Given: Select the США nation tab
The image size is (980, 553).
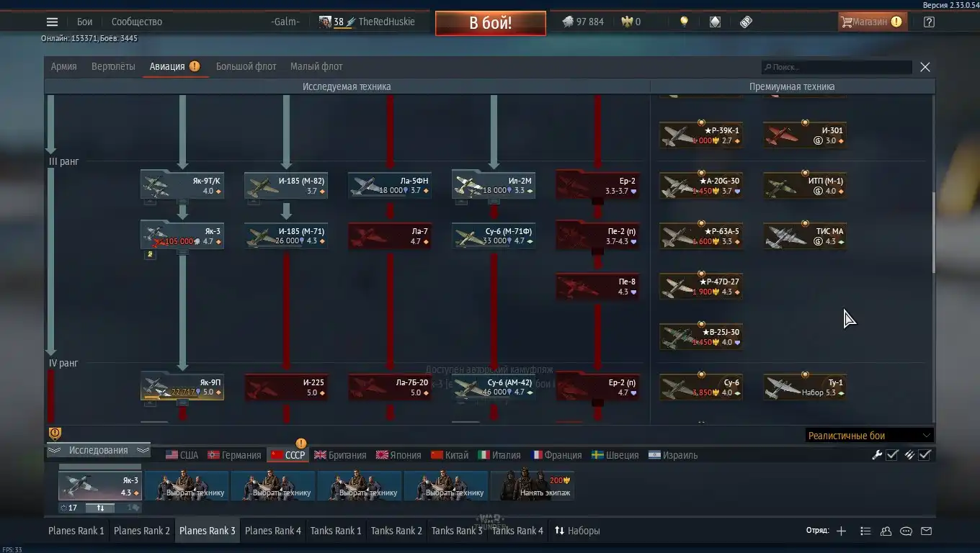Looking at the screenshot, I should pos(182,455).
